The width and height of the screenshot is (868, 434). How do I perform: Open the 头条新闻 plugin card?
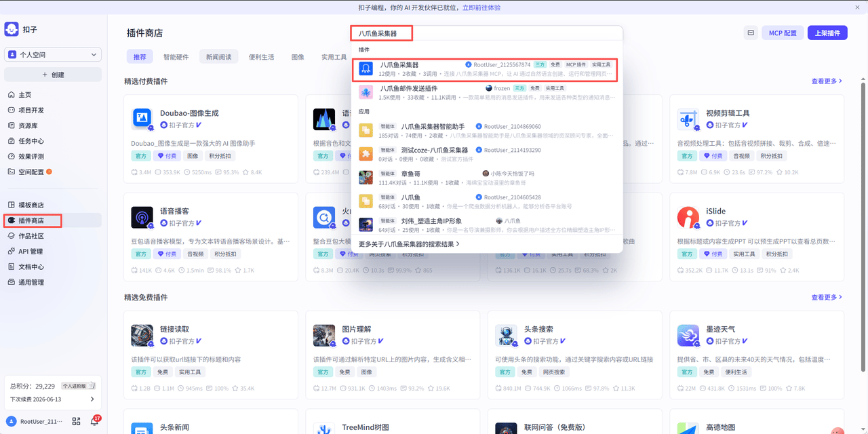(x=211, y=422)
